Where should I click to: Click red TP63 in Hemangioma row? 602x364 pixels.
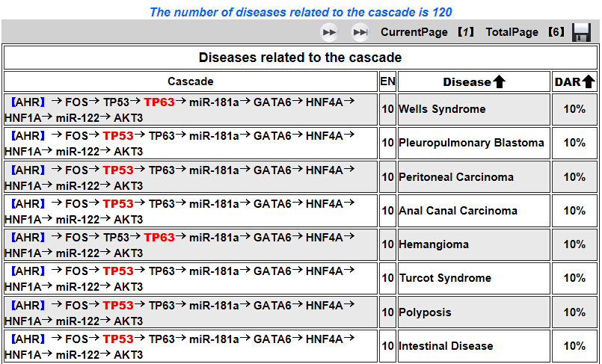click(x=159, y=238)
